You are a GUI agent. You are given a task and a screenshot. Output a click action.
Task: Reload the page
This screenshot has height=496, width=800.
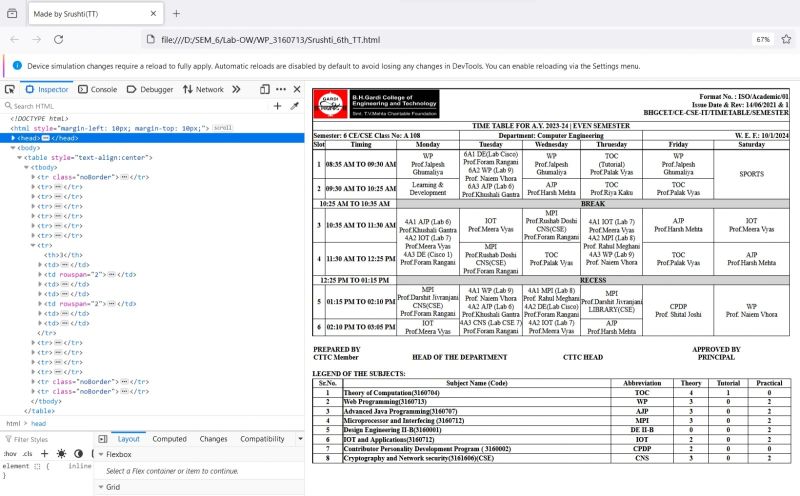[61, 39]
